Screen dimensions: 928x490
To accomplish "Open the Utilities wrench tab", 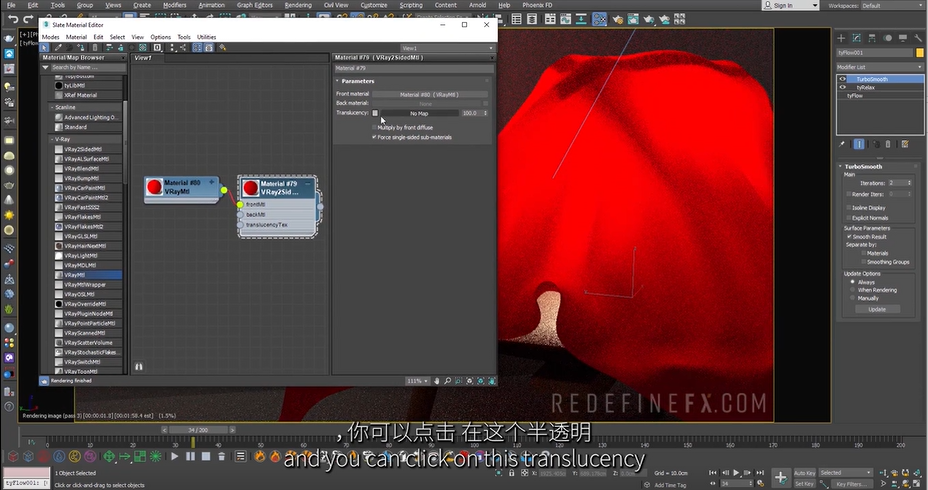I will [x=918, y=38].
